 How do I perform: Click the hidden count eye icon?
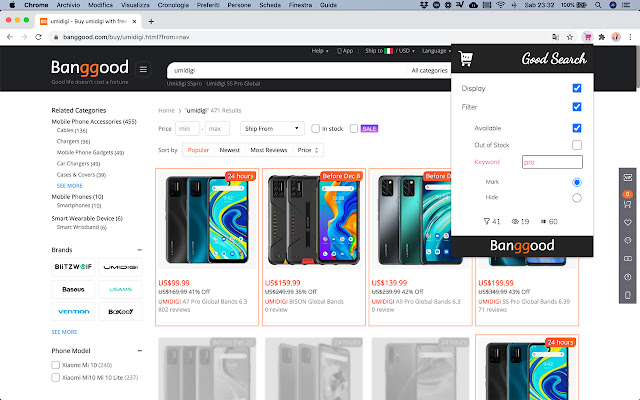click(515, 222)
